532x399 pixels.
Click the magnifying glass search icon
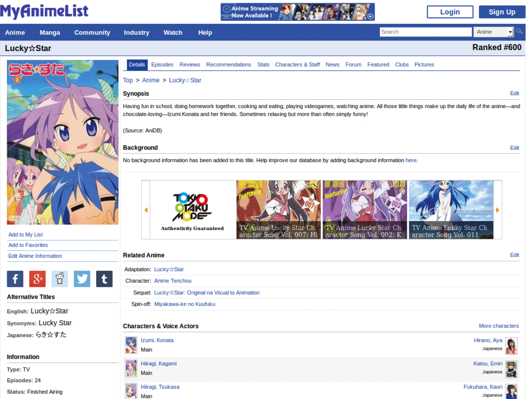coord(519,31)
